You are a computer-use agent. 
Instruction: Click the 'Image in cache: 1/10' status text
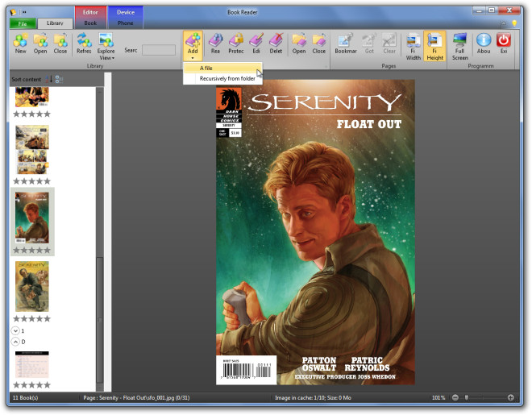(313, 397)
